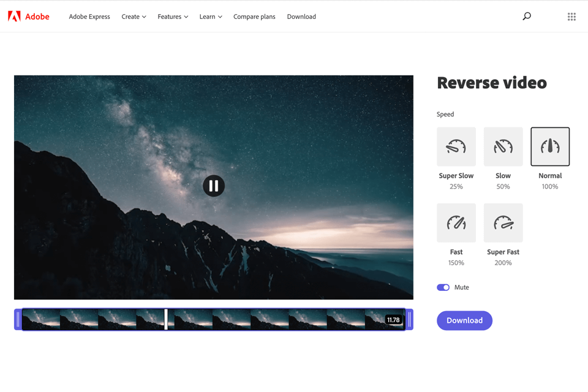Image resolution: width=588 pixels, height=392 pixels.
Task: Click the Reverse video heading
Action: pyautogui.click(x=492, y=83)
